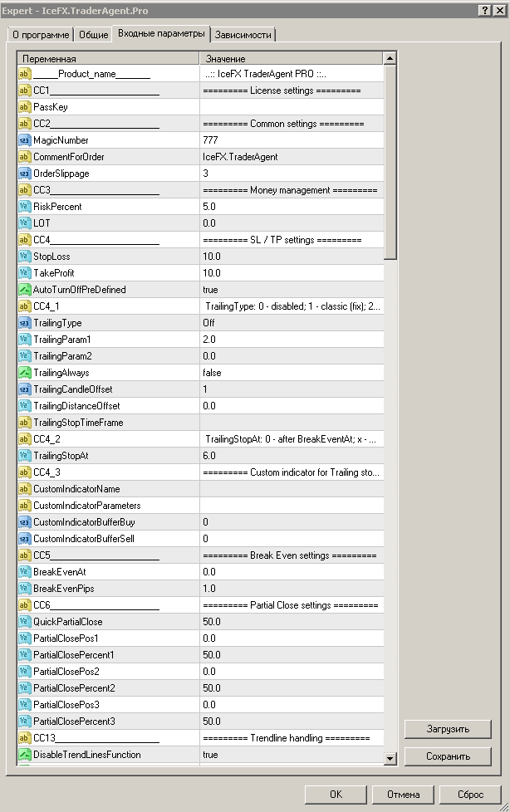This screenshot has height=812, width=510.
Task: Click the CommentForOrder value IceFX.TraderAgent
Action: [241, 157]
